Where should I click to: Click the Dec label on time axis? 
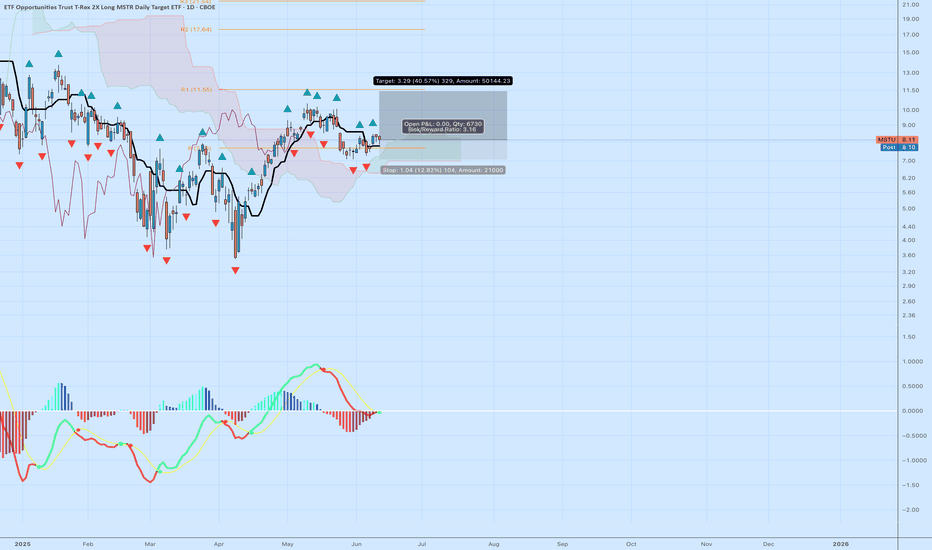769,544
